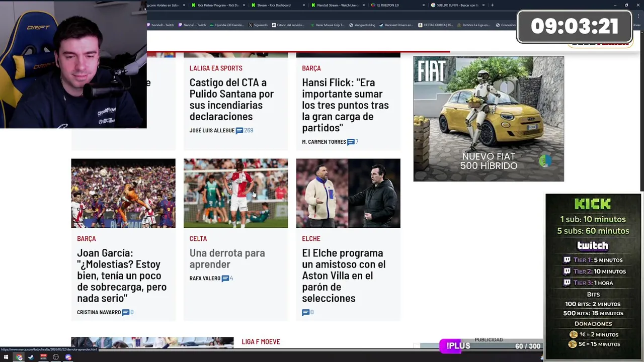Close the Kick Partner Program tab
Screen dimensions: 644x362
point(244,5)
